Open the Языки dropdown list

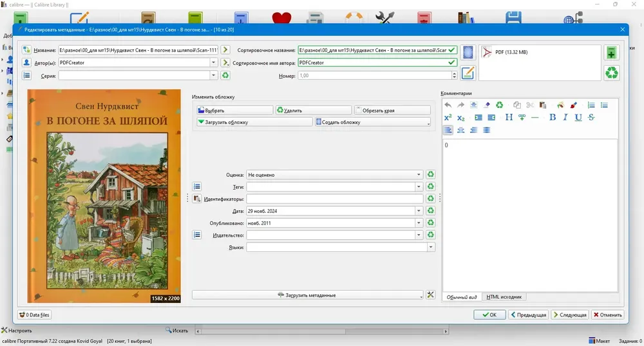[x=430, y=247]
